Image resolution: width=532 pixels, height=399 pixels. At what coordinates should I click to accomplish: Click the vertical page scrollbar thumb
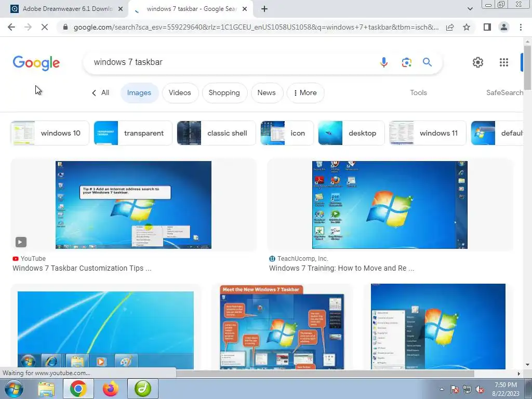click(527, 67)
